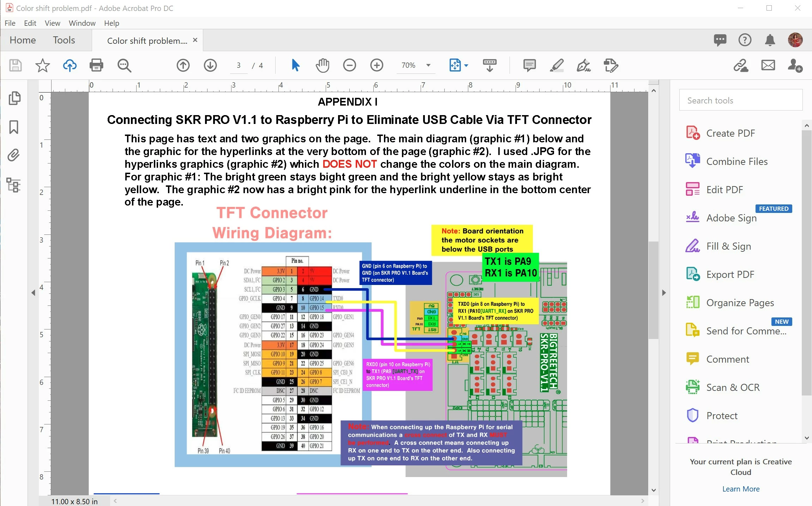Show the left navigation pane arrow

[x=33, y=293]
